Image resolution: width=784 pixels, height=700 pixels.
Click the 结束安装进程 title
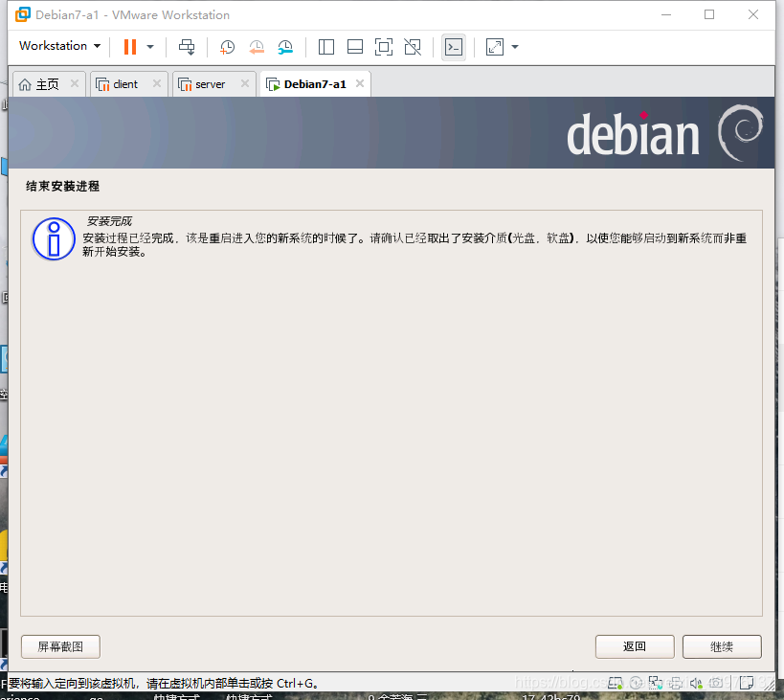[62, 187]
